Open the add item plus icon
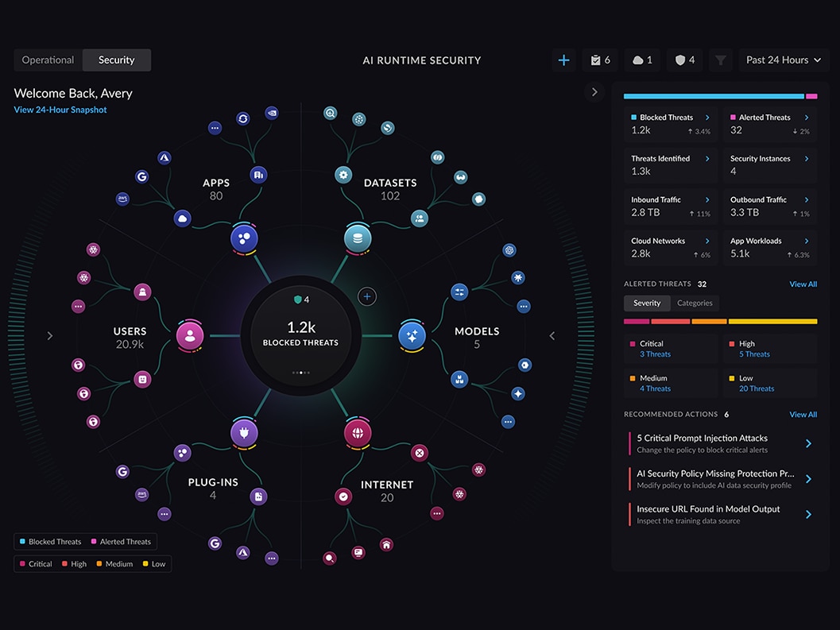Viewport: 840px width, 630px height. (x=563, y=60)
